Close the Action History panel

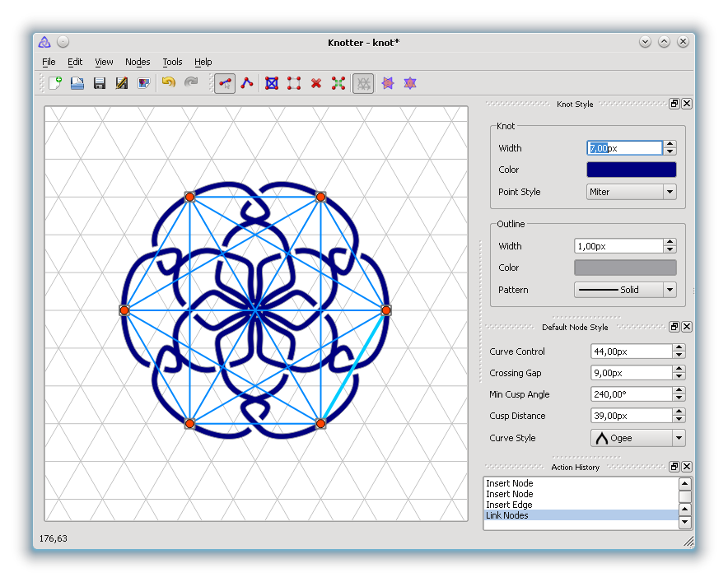(x=687, y=467)
